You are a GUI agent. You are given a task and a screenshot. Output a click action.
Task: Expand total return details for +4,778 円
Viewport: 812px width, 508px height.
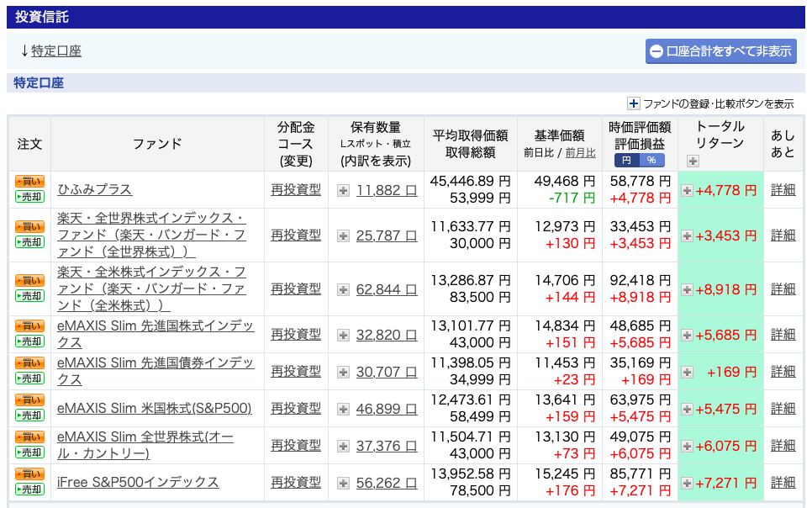click(688, 191)
